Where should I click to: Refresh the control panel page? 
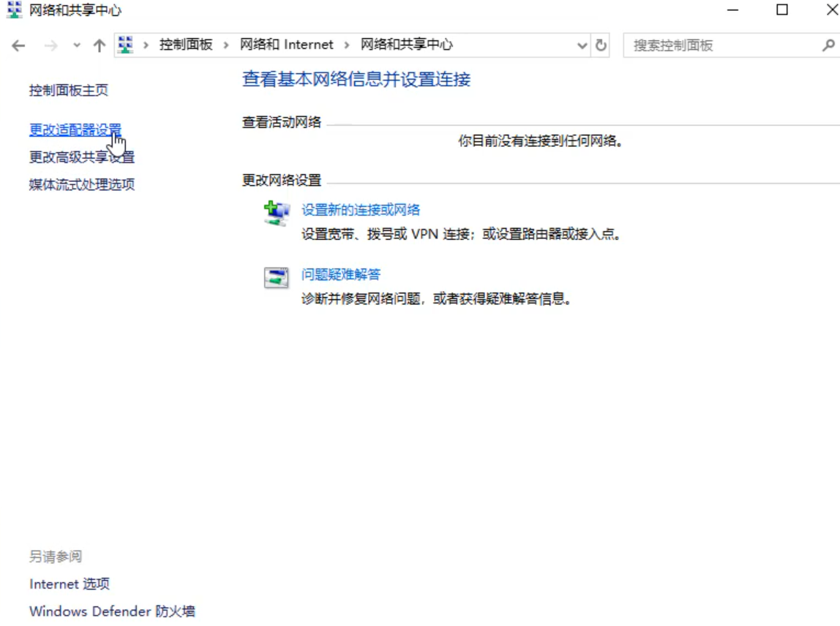[x=601, y=45]
